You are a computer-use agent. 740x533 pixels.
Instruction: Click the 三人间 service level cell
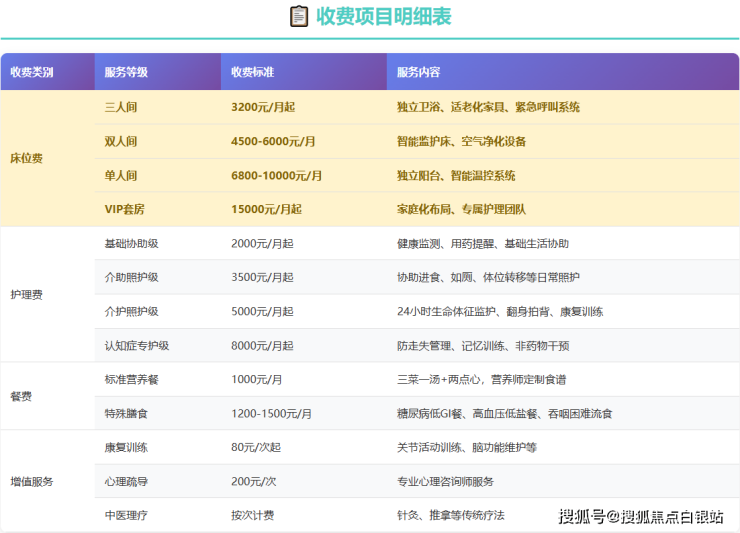click(x=121, y=107)
